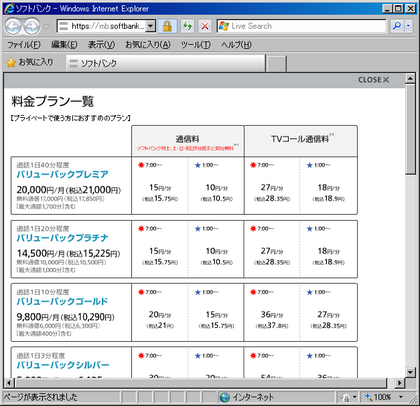Click the Live Search input field
This screenshot has width=420, height=406.
pos(301,26)
